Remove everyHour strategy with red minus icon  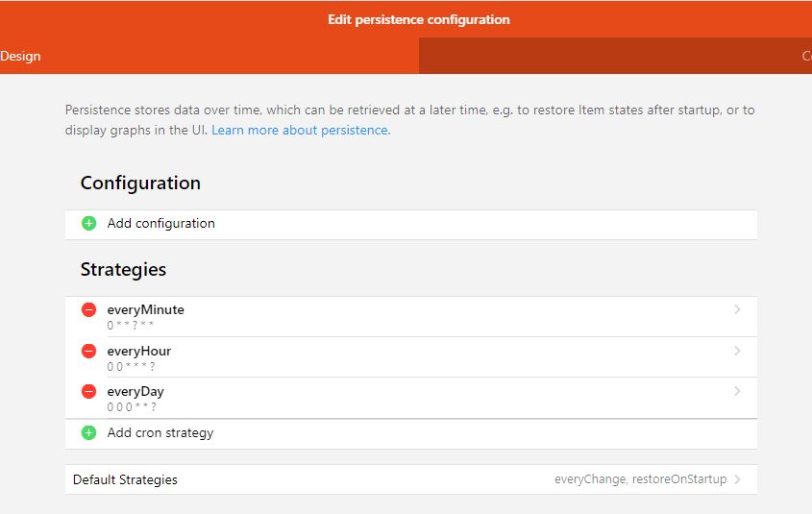pos(89,351)
